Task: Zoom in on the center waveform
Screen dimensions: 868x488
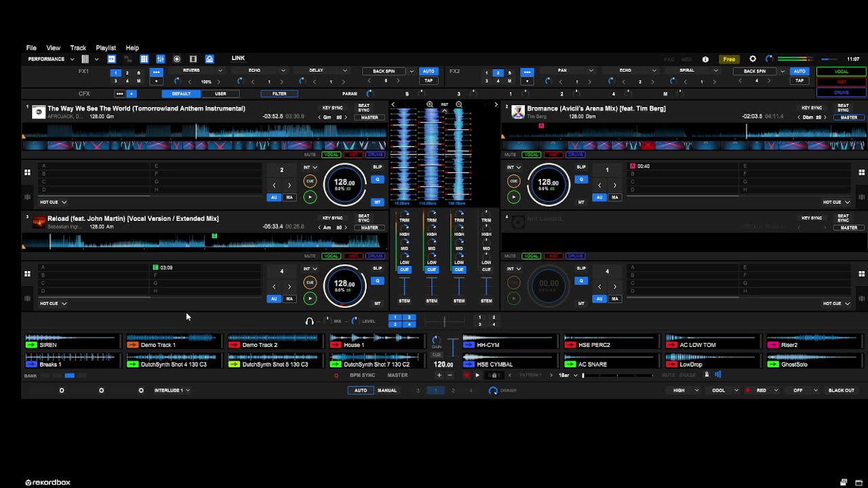Action: (x=430, y=104)
